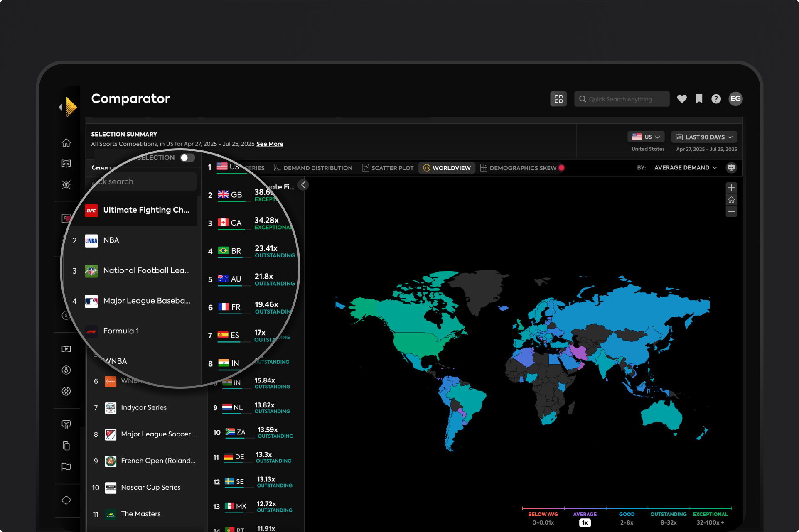
Task: Select AU country 21.8x row
Action: (251, 279)
